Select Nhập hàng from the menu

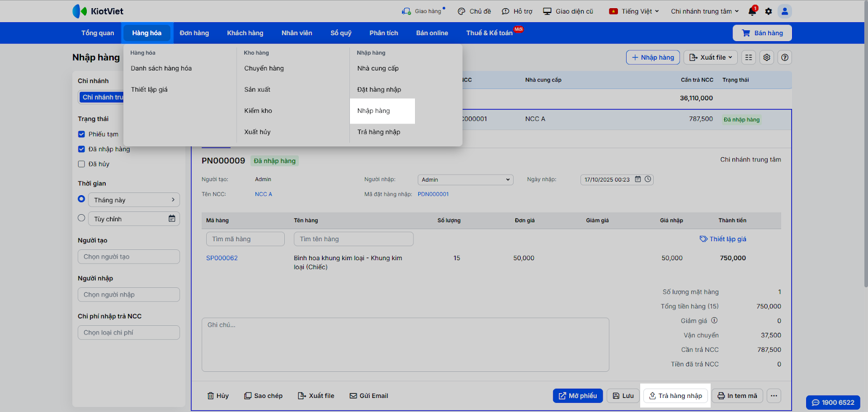tap(374, 111)
